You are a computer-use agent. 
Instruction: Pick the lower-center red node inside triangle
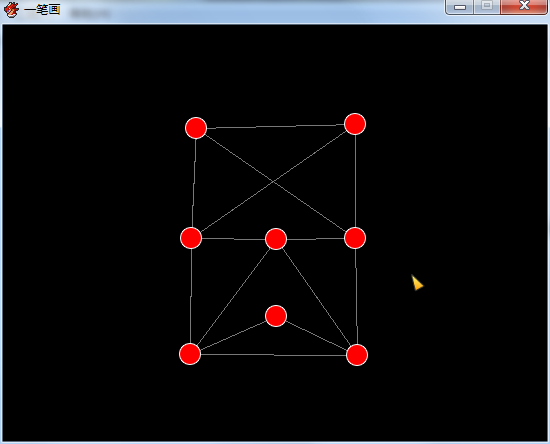pyautogui.click(x=276, y=316)
